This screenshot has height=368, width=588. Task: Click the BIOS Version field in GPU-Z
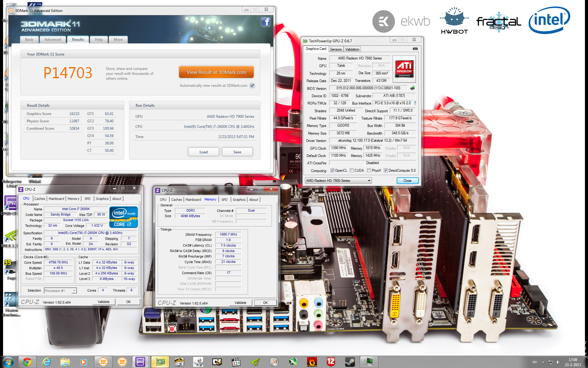(x=368, y=88)
